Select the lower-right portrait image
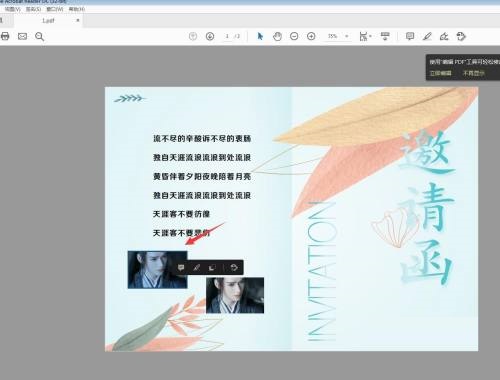The height and width of the screenshot is (380, 500). point(235,295)
